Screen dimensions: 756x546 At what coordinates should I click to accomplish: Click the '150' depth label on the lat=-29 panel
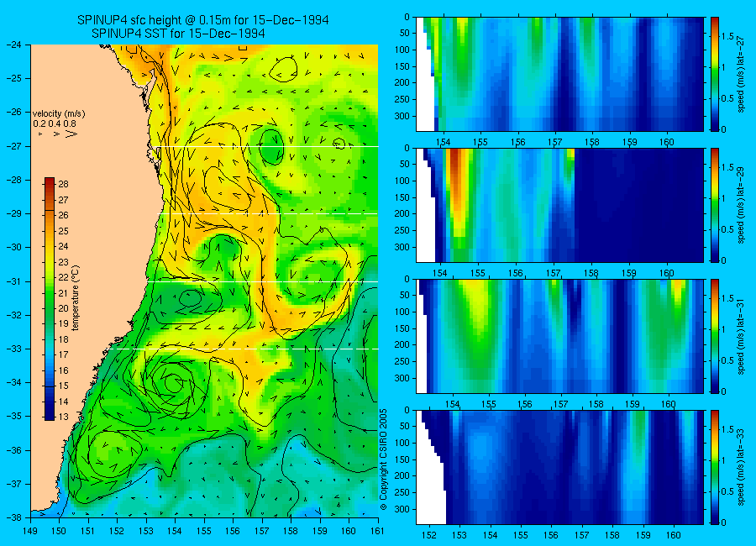point(402,197)
